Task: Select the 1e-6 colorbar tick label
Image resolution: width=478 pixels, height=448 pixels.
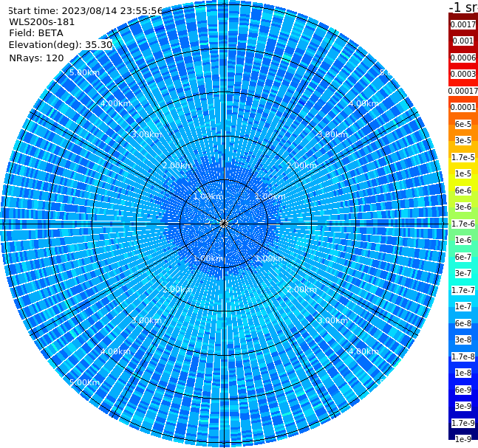Action: point(463,240)
